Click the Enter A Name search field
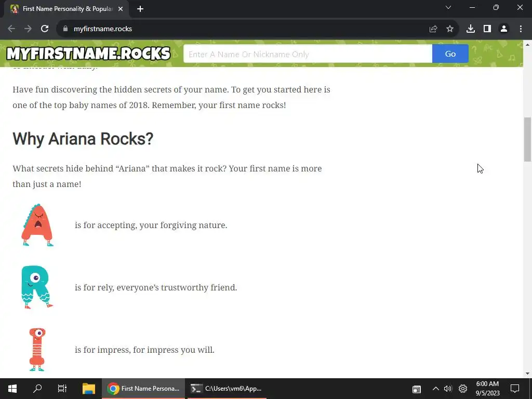 pyautogui.click(x=308, y=54)
